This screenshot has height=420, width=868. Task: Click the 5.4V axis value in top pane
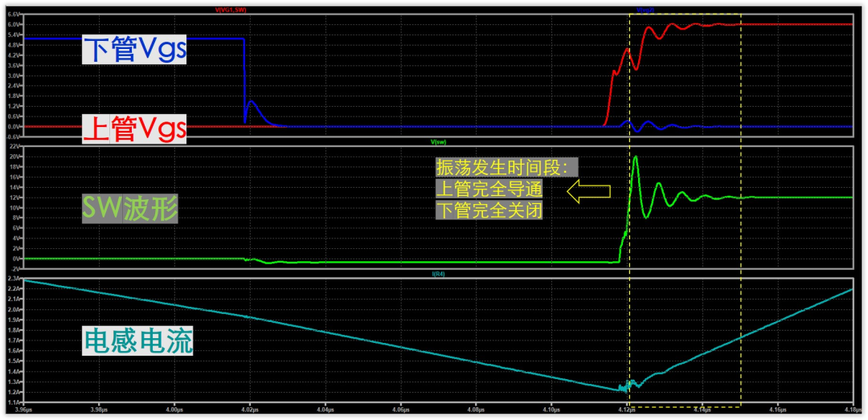point(15,35)
